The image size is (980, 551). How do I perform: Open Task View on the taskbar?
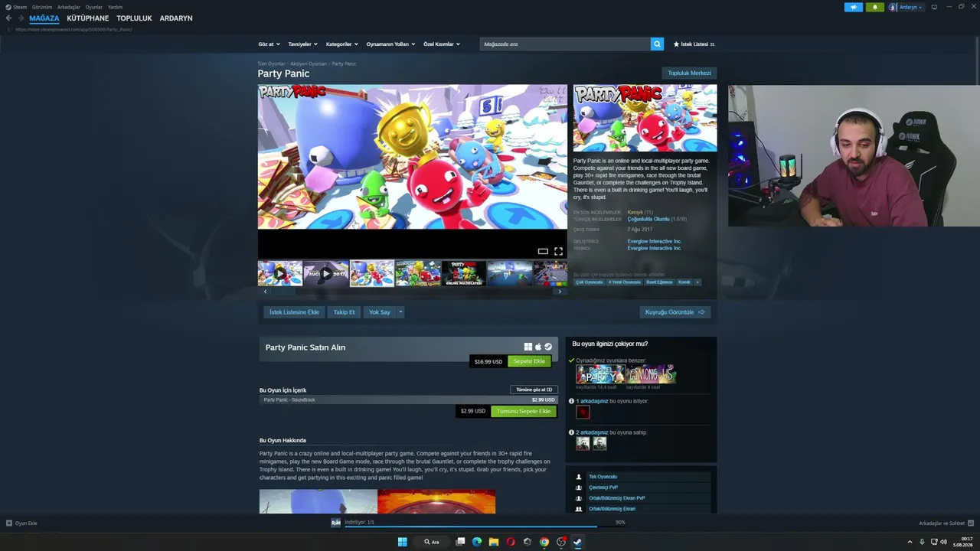(x=460, y=542)
